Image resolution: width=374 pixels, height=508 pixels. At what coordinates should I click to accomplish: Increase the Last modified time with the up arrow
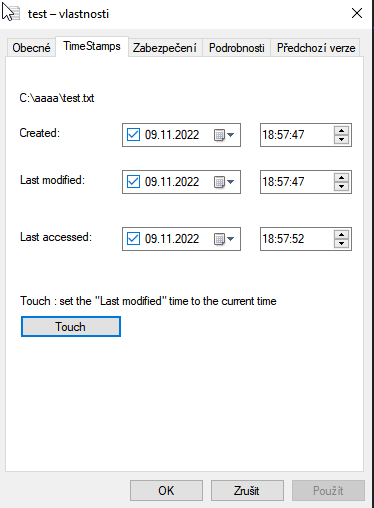[341, 178]
